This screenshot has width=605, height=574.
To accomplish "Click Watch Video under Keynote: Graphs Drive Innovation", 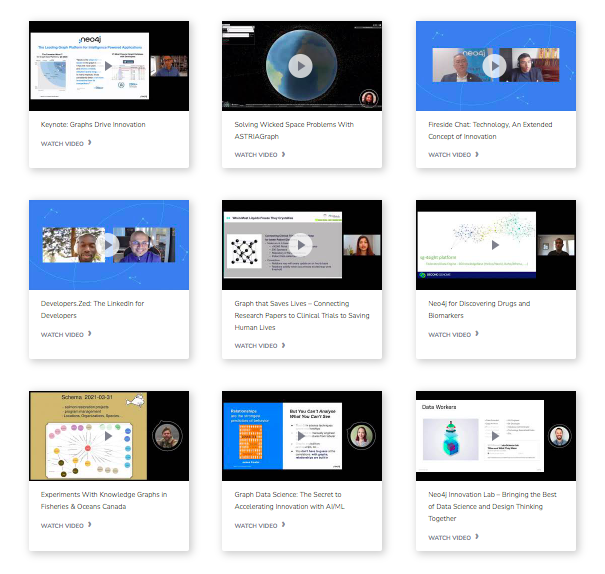I will 66,144.
